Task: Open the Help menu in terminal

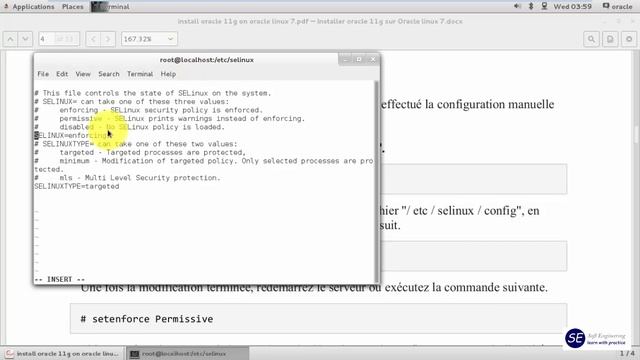Action: pyautogui.click(x=168, y=74)
